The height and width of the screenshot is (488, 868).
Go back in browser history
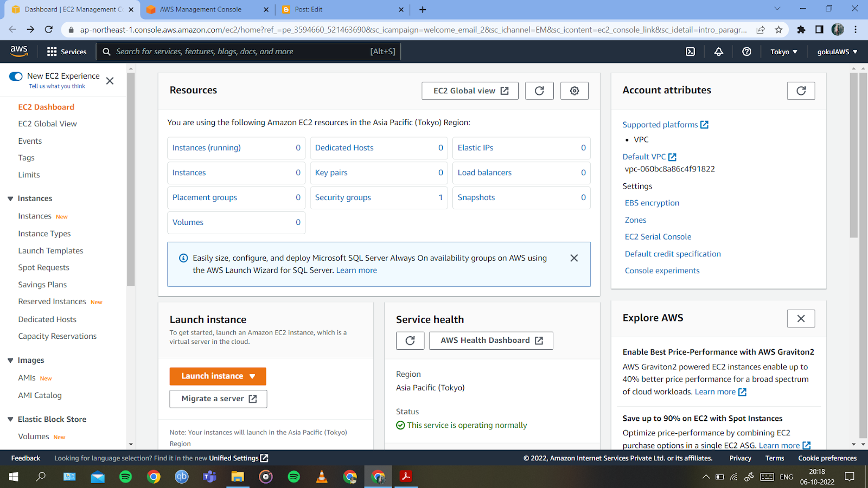[12, 30]
